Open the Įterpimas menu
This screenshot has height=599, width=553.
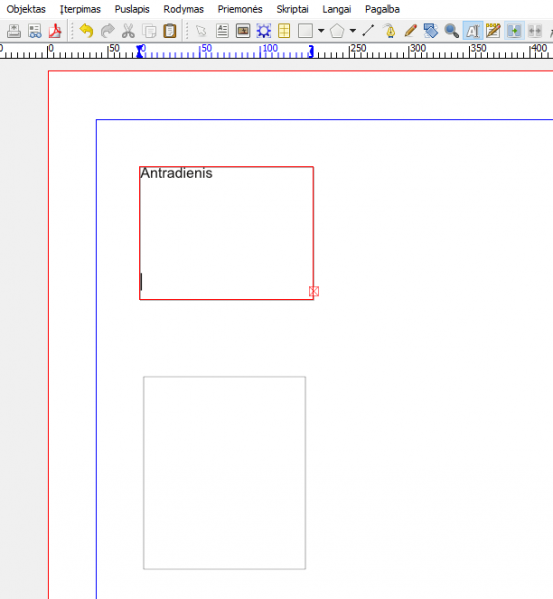pyautogui.click(x=80, y=9)
